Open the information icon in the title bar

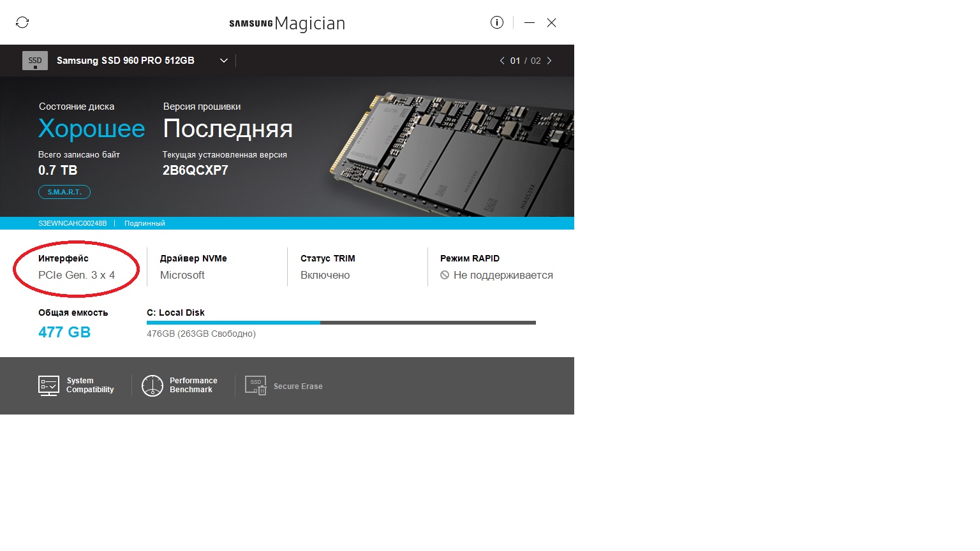coord(497,22)
